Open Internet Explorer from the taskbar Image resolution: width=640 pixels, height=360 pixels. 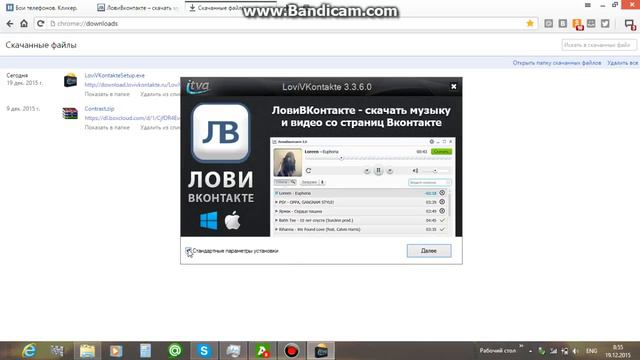click(x=29, y=351)
